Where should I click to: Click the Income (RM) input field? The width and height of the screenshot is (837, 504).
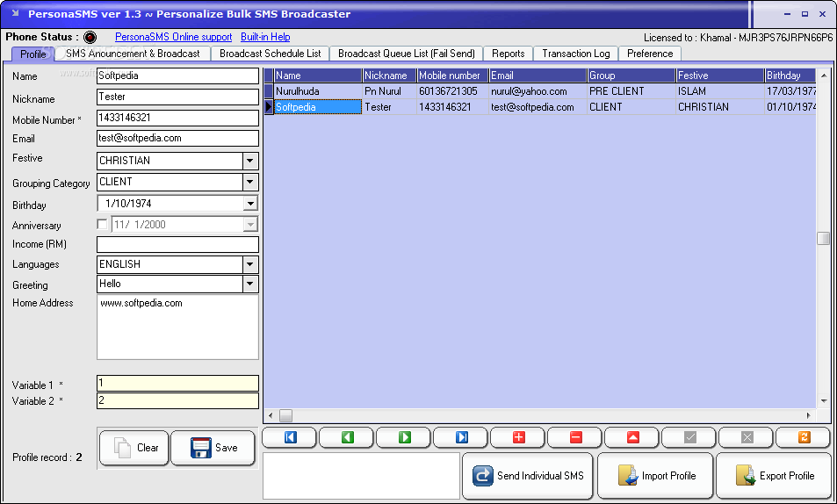pyautogui.click(x=177, y=244)
